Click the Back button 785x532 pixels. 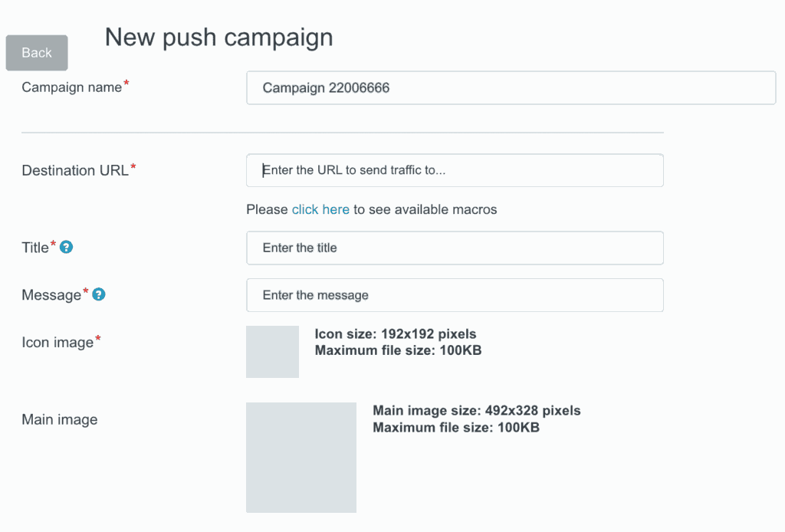[37, 53]
